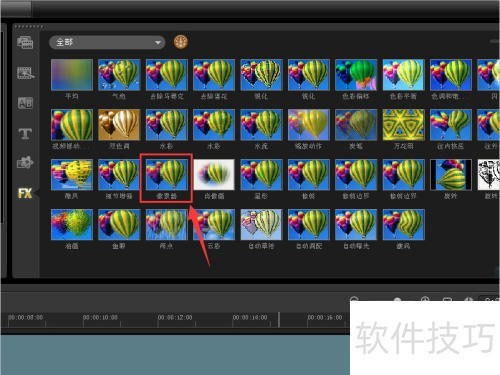Select the 气泡 bubble filter thumbnail
500x375 pixels.
119,75
